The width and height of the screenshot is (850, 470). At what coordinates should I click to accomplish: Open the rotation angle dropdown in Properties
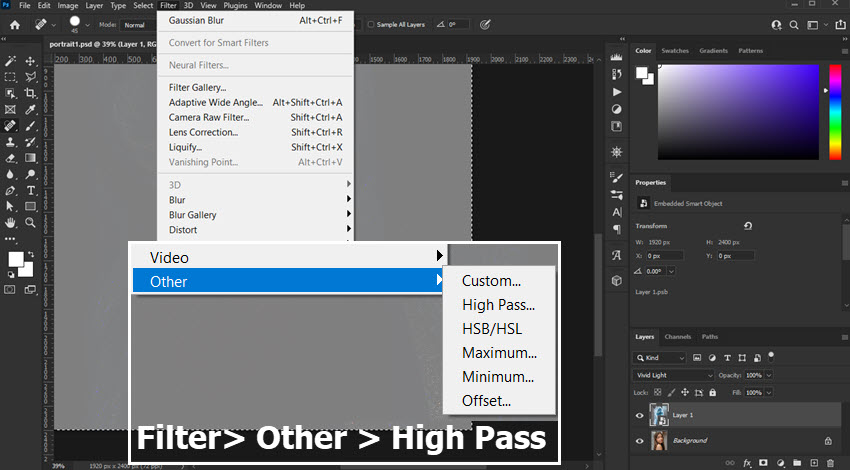pyautogui.click(x=672, y=271)
